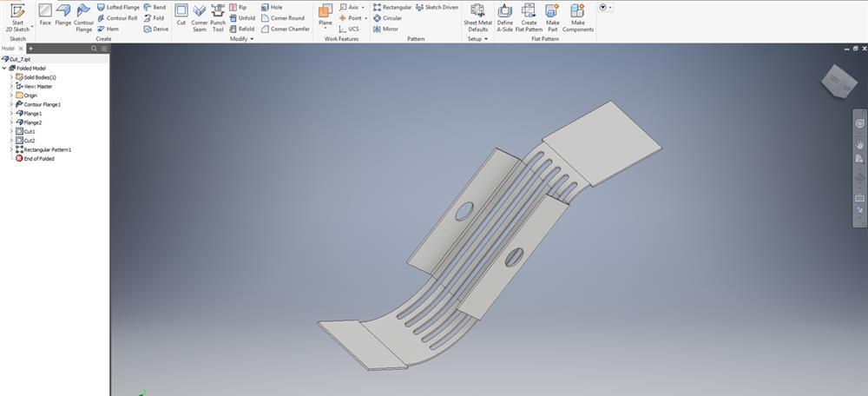Select the Corner Round tool
The image size is (868, 396).
coord(282,17)
